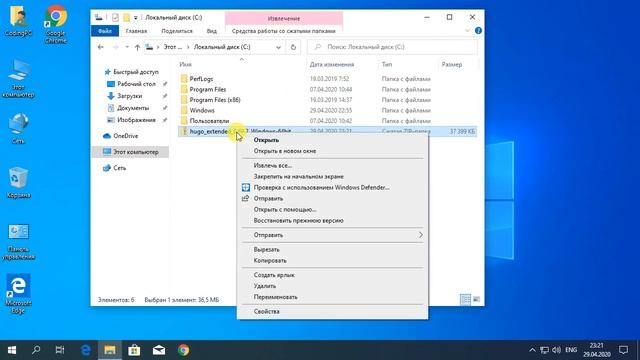This screenshot has width=640, height=360.
Task: Open the recent locations dropdown arrow
Action: 127,47
